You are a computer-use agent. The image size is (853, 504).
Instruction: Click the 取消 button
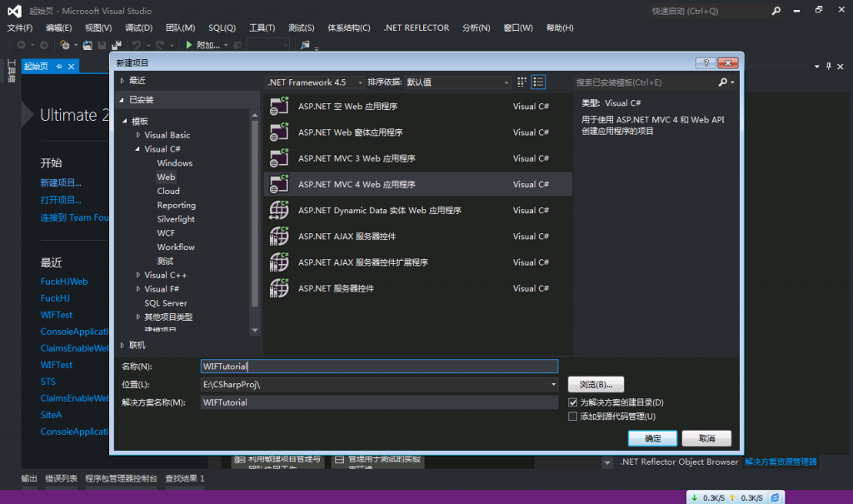point(706,438)
